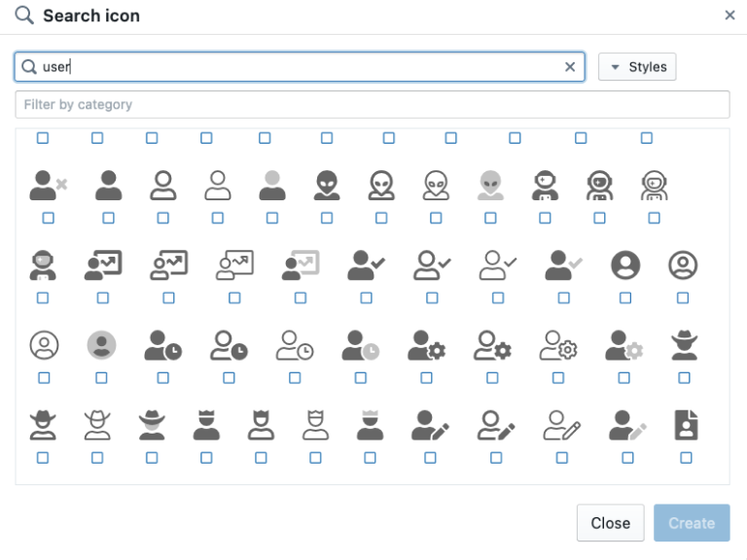Focus the 'user' search input field

pyautogui.click(x=300, y=67)
